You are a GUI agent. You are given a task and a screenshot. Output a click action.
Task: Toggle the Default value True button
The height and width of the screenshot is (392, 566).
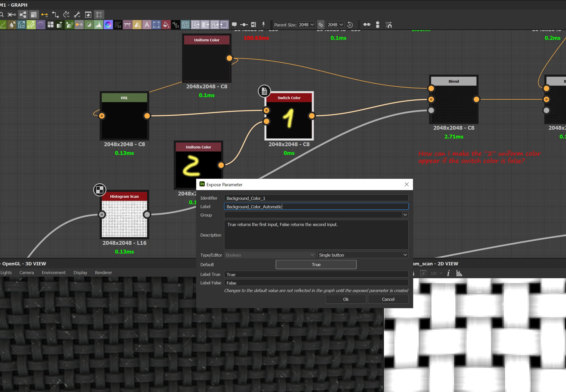point(316,265)
